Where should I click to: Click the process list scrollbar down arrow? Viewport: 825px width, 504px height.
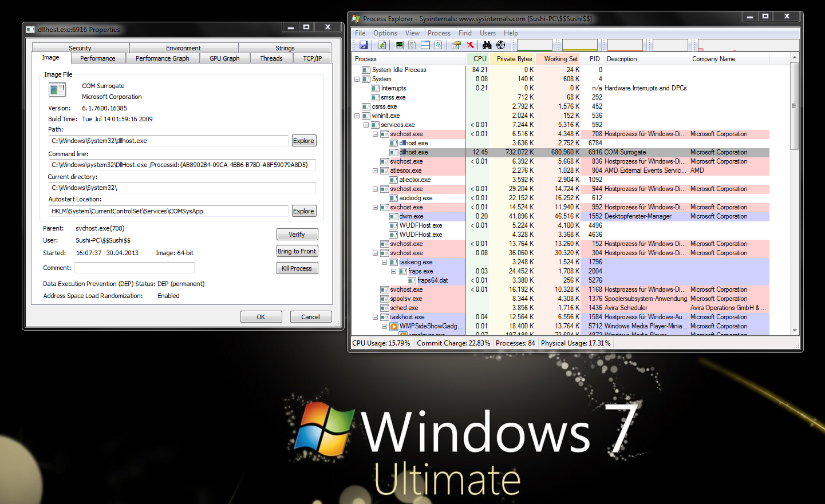click(795, 331)
